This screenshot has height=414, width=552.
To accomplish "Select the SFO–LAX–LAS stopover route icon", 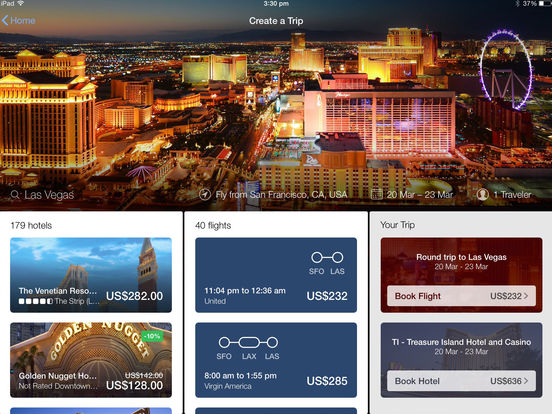I will pyautogui.click(x=248, y=342).
